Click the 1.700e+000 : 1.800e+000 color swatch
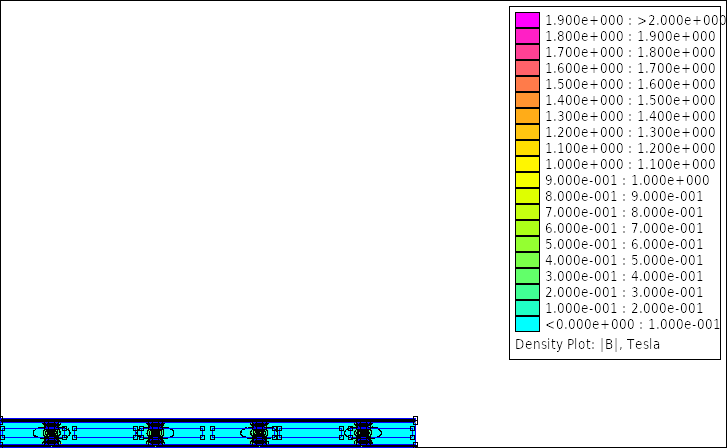727x448 pixels. click(527, 52)
